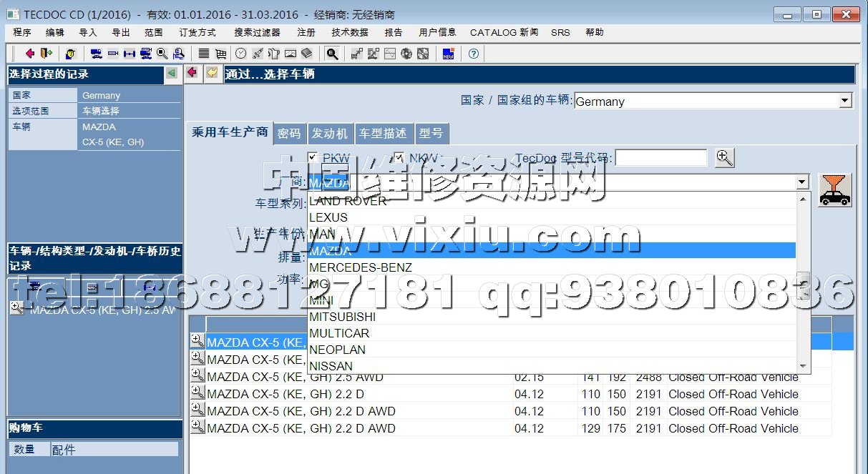The height and width of the screenshot is (474, 868).
Task: Choose NISSAN in the manufacturer list
Action: pyautogui.click(x=331, y=366)
